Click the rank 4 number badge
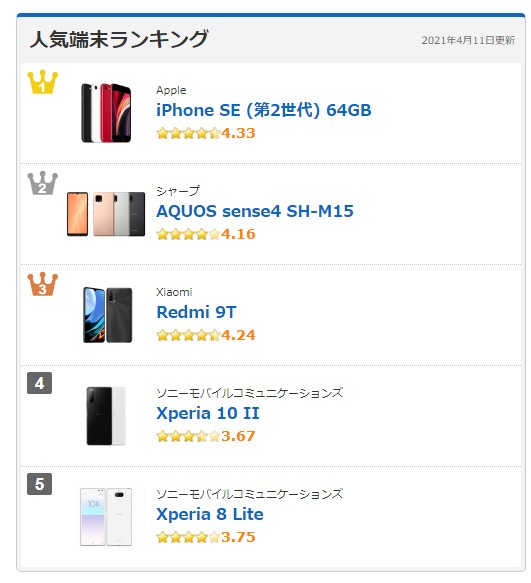Viewport: 531px width, 583px height. point(39,383)
